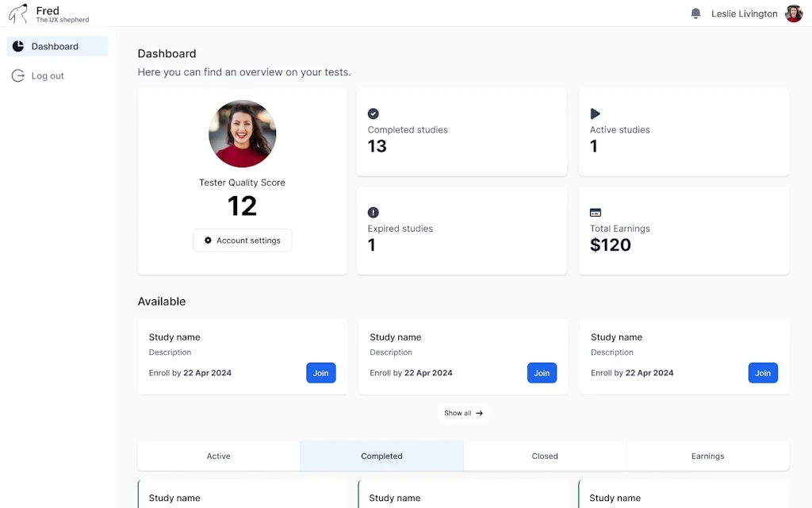The image size is (812, 508).
Task: Join the first available study
Action: [x=320, y=373]
